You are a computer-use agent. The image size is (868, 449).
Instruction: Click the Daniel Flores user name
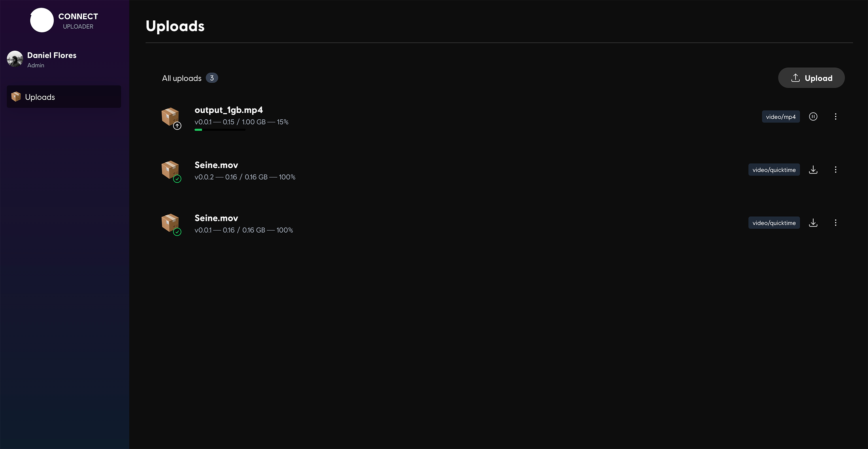(x=52, y=55)
